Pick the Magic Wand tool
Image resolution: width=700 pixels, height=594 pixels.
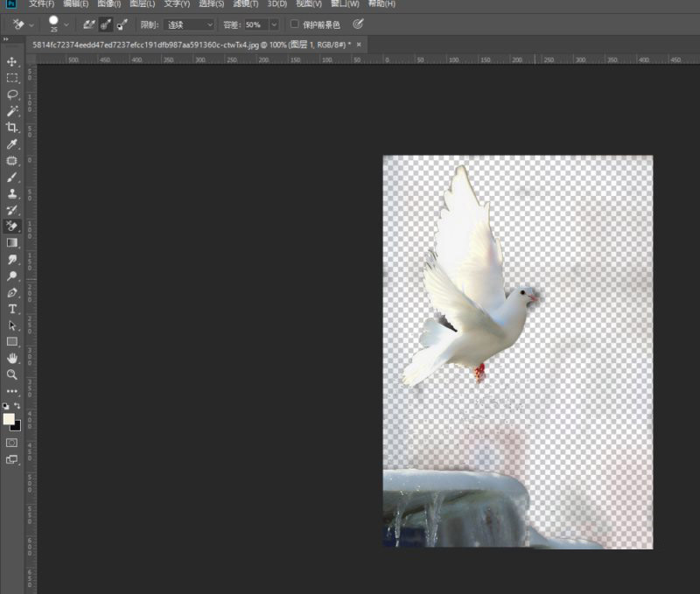(12, 111)
